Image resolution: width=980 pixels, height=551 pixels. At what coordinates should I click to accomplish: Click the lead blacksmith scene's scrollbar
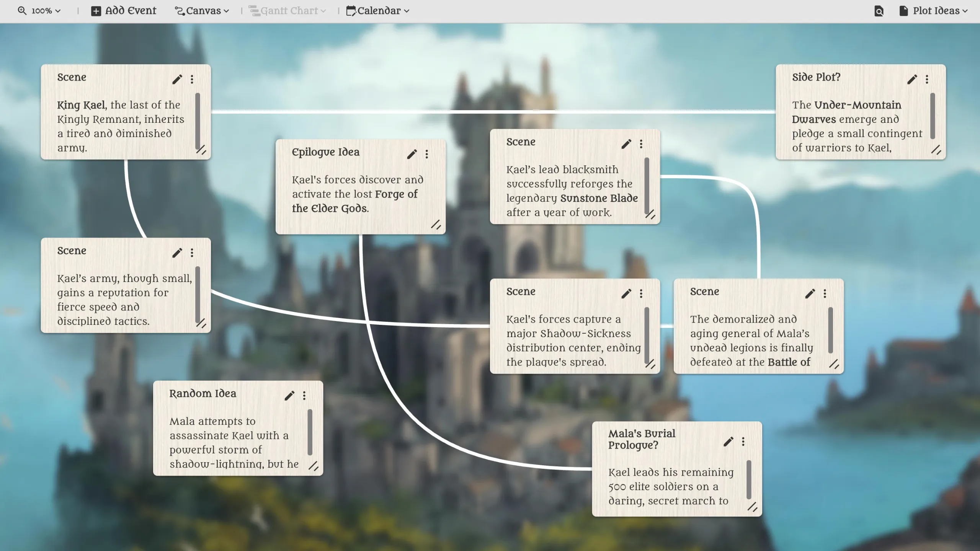(647, 185)
